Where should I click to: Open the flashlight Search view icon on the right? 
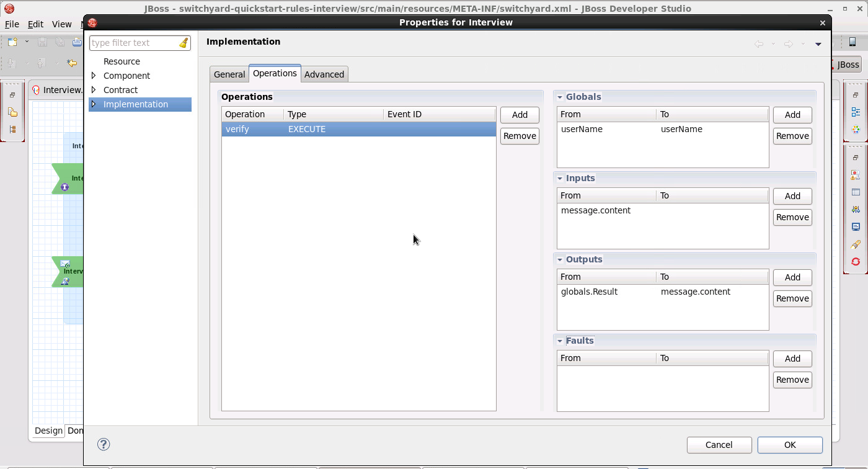pos(856,244)
